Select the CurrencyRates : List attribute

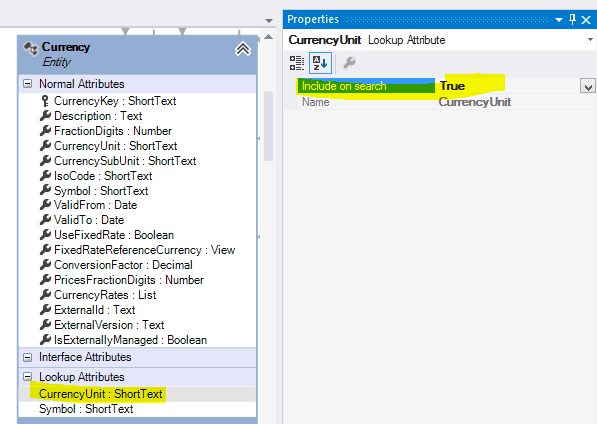point(105,295)
